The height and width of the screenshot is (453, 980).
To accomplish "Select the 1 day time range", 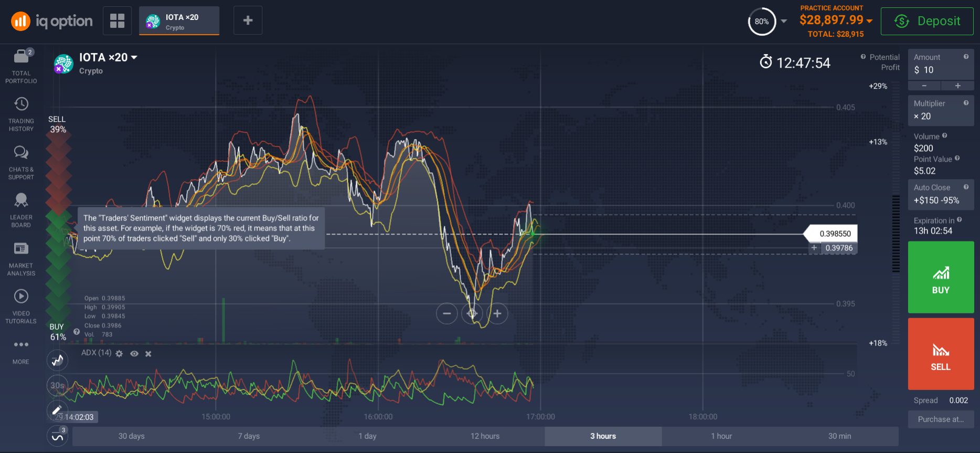I will 367,436.
